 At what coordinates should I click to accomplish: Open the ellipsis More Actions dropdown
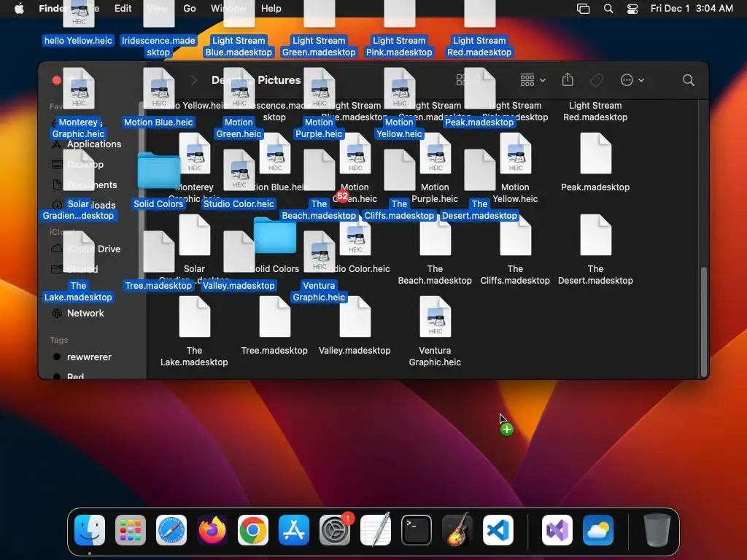pyautogui.click(x=632, y=80)
